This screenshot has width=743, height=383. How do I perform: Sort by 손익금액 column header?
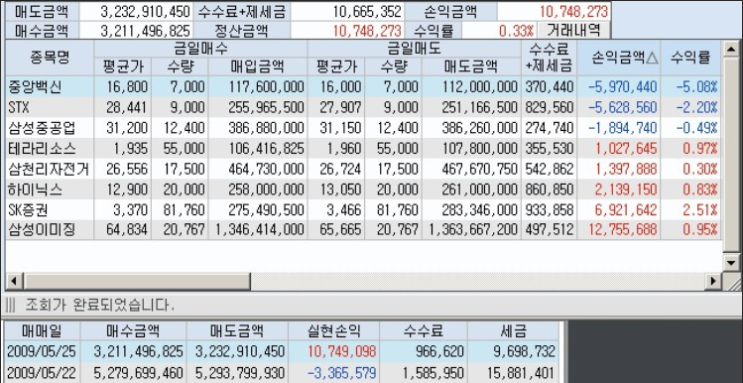click(619, 57)
